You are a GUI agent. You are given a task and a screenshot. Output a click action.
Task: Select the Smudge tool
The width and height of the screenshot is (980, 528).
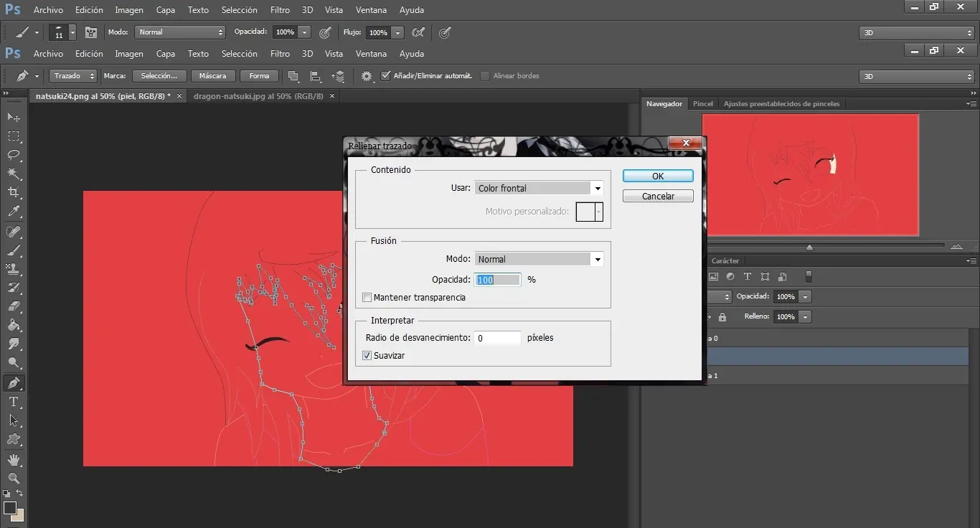point(14,344)
